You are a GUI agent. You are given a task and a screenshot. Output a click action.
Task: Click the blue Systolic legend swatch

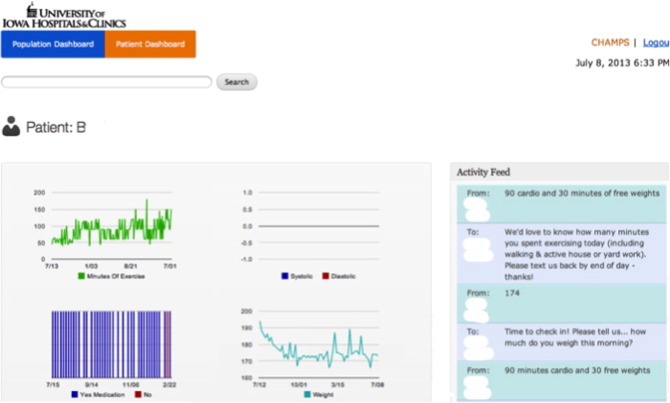click(x=285, y=276)
